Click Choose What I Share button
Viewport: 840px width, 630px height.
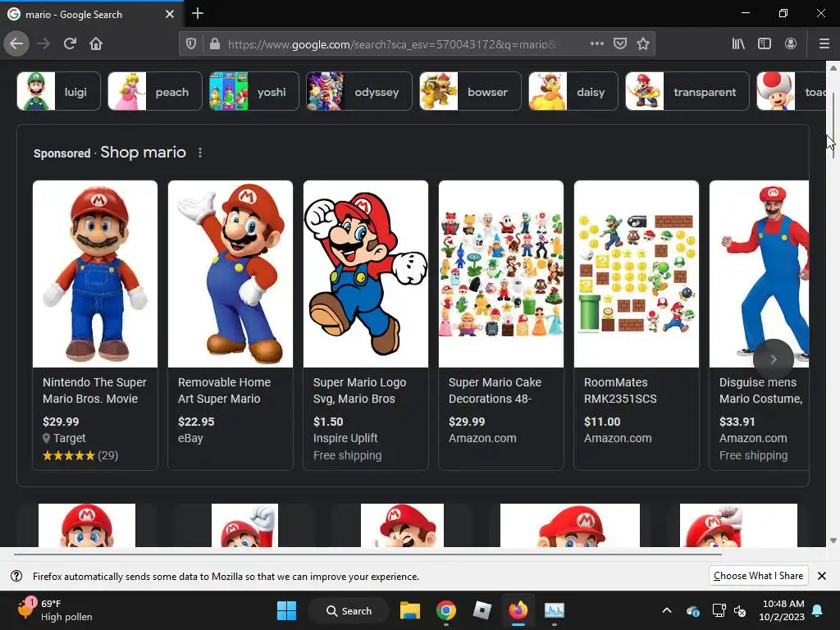tap(758, 576)
